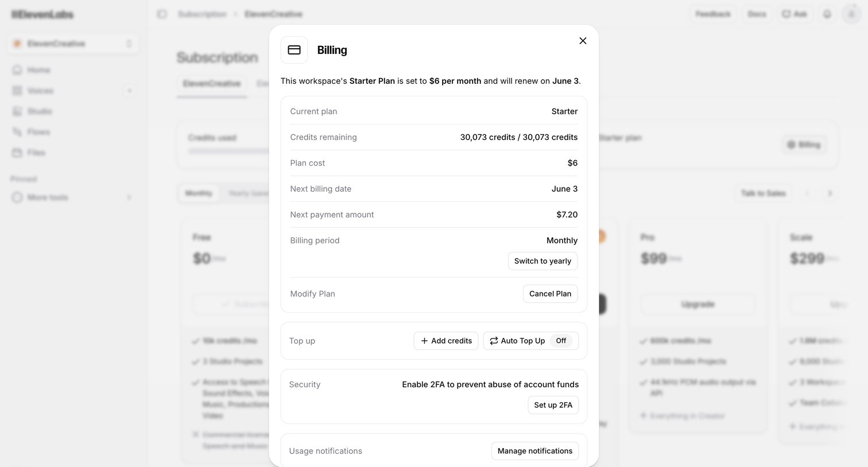Screen dimensions: 868x467
Task: Click the Enable 2FA to prevent abuse text
Action: pyautogui.click(x=490, y=384)
